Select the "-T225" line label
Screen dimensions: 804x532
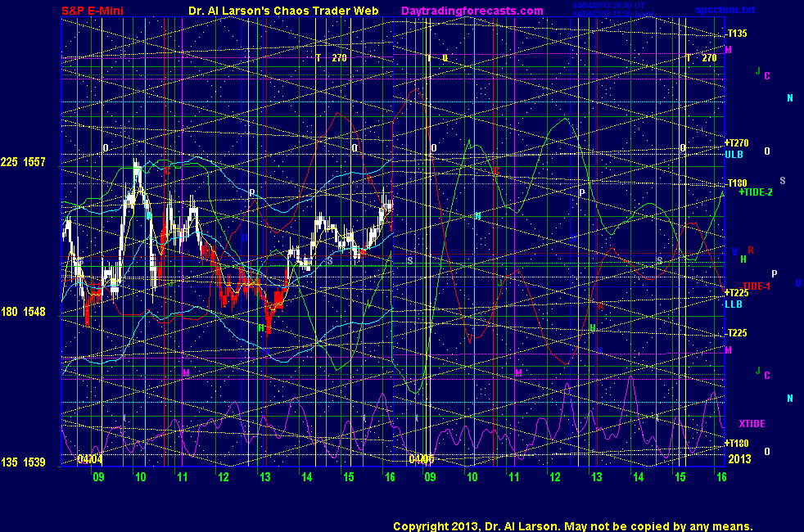coord(736,332)
